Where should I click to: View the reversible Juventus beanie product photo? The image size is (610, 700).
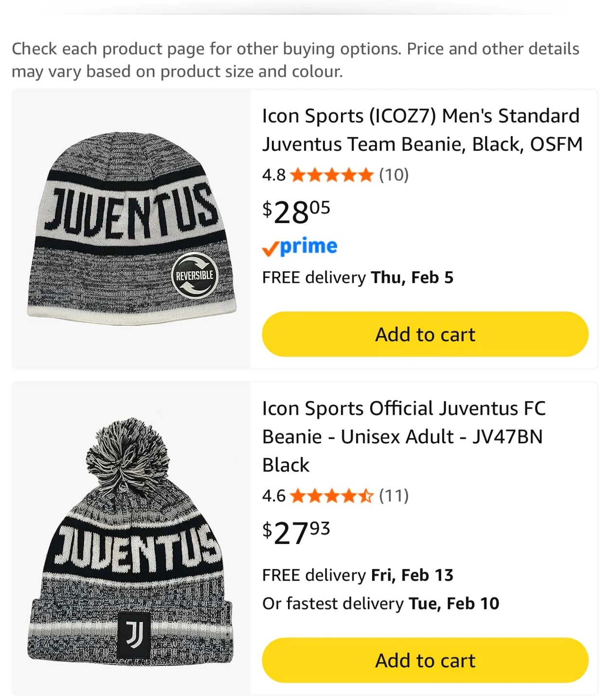(x=131, y=228)
